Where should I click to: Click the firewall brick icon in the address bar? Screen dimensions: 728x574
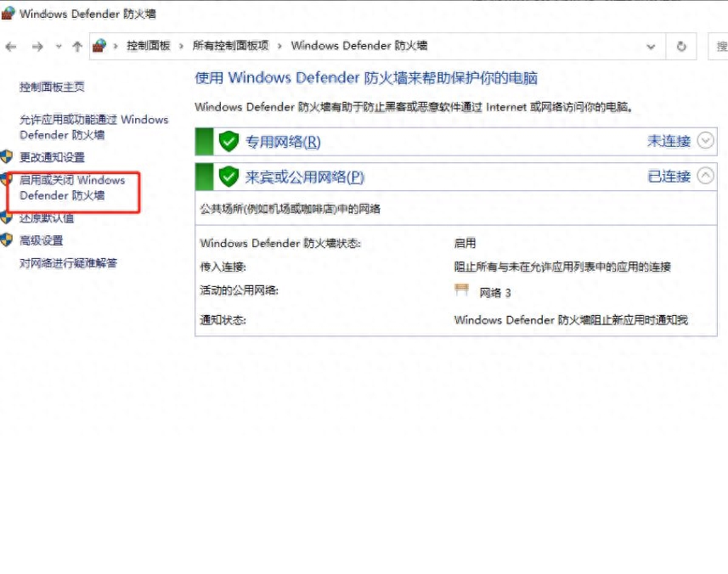click(x=99, y=45)
